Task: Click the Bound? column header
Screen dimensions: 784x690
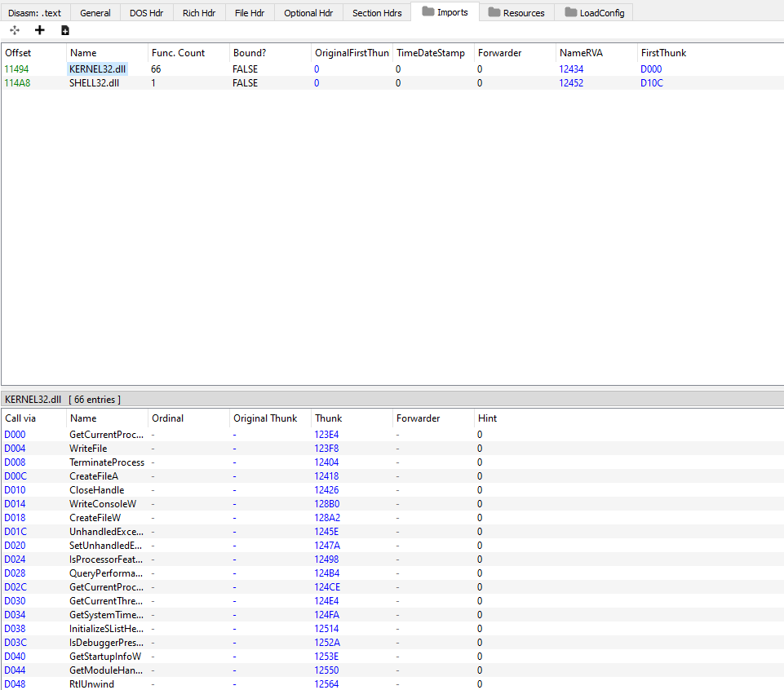Action: tap(250, 53)
